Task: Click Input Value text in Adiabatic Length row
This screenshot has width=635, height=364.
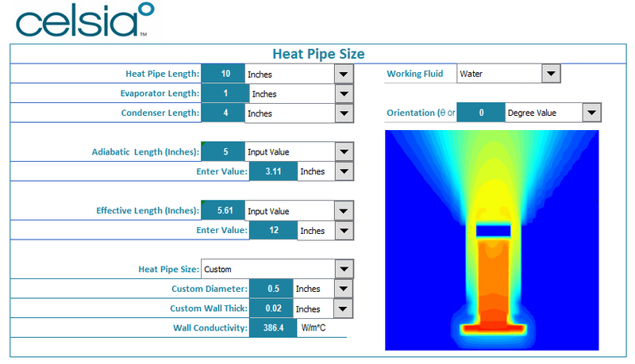Action: 268,152
